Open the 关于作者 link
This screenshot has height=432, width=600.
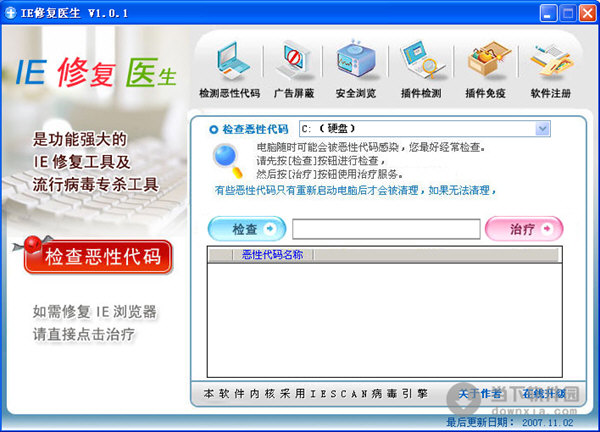point(480,394)
